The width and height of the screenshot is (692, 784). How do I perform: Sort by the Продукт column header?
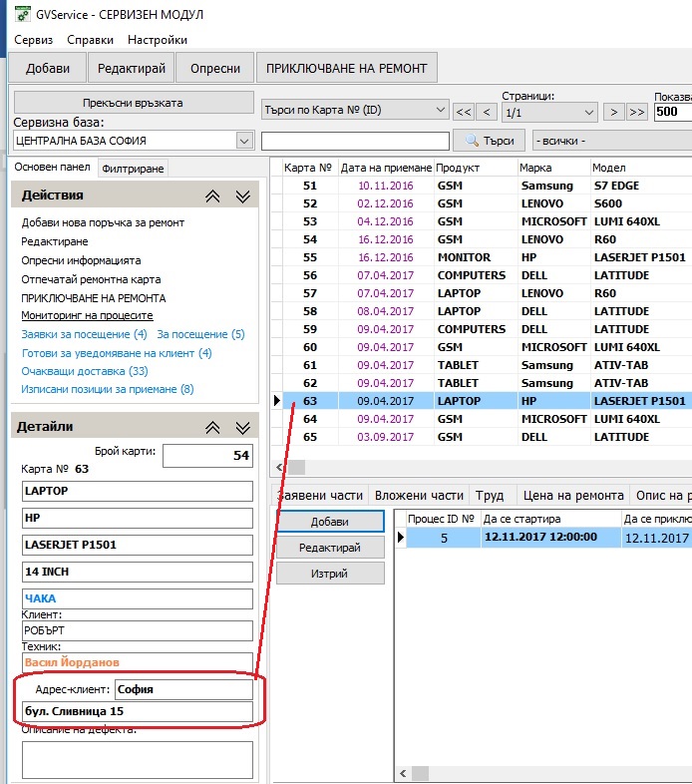475,168
